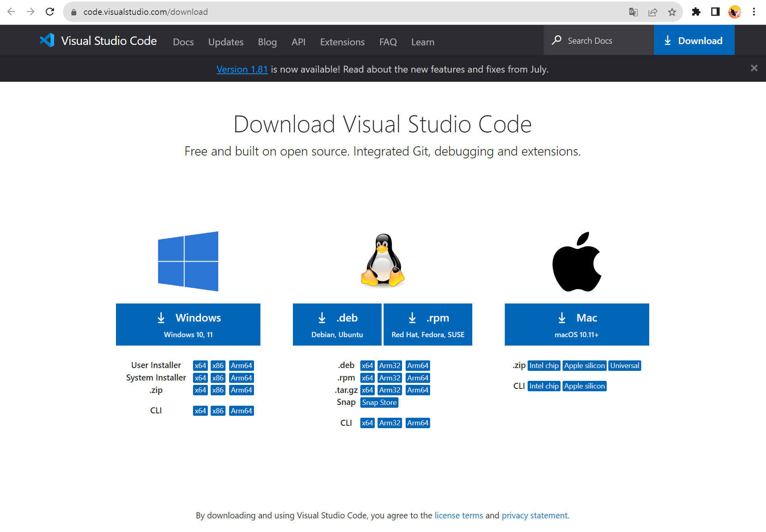Select Linux .rpm Arm64 download
The height and width of the screenshot is (532, 766).
tap(418, 378)
